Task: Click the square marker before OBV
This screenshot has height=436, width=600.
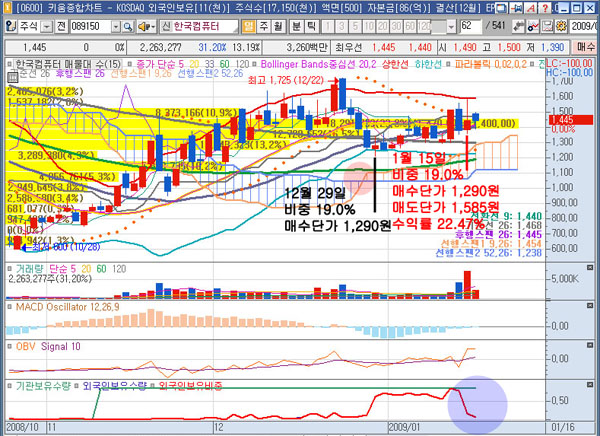Action: (10, 346)
